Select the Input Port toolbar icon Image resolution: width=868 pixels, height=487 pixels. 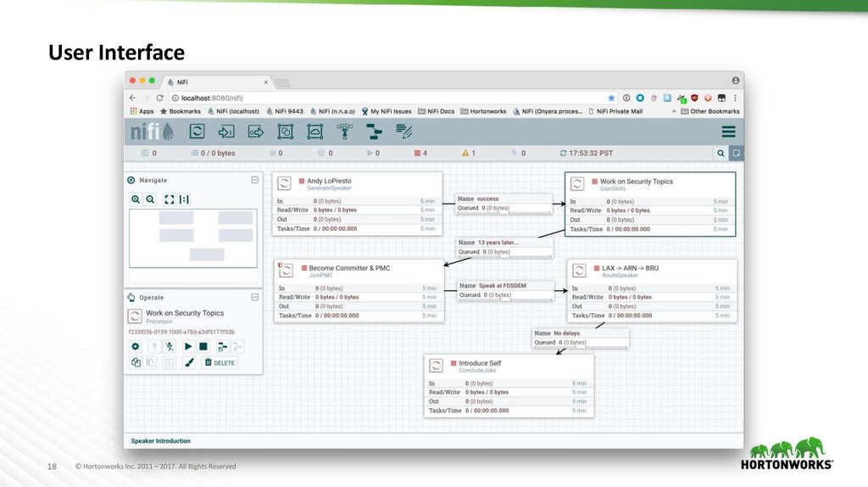coord(225,132)
